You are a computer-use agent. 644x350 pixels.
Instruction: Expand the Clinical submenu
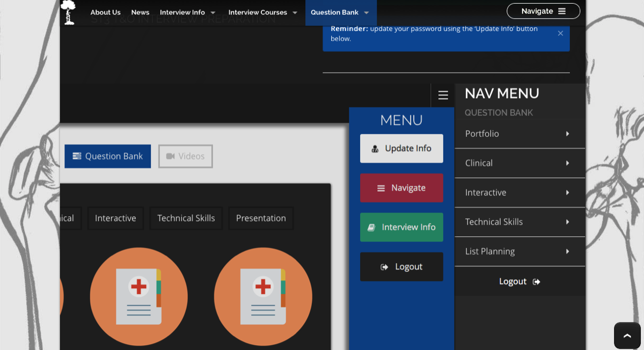coord(519,163)
